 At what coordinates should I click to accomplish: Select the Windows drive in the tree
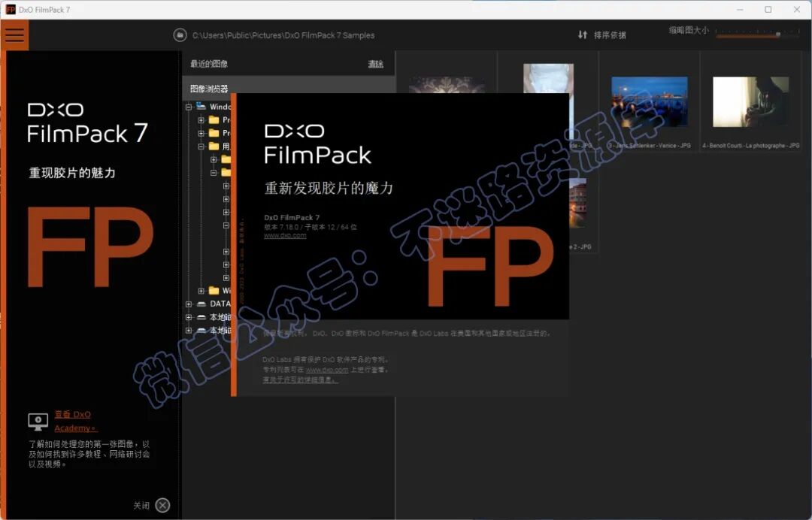(220, 107)
